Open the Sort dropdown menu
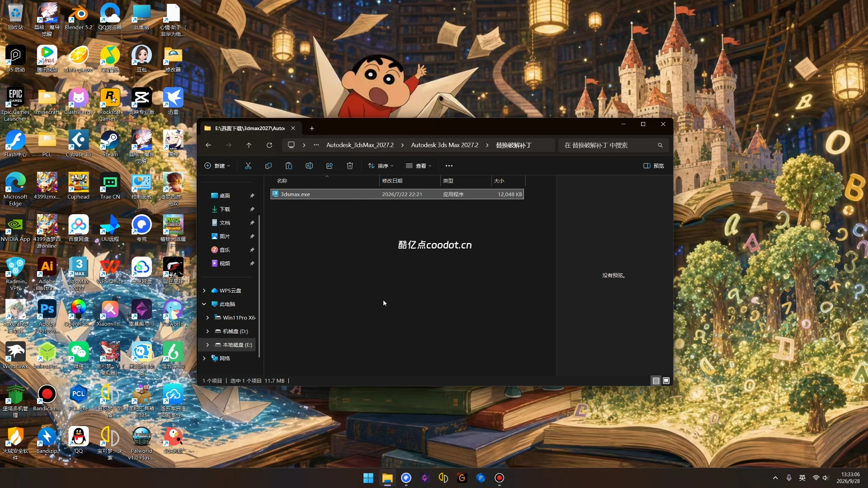868x488 pixels. pos(381,166)
